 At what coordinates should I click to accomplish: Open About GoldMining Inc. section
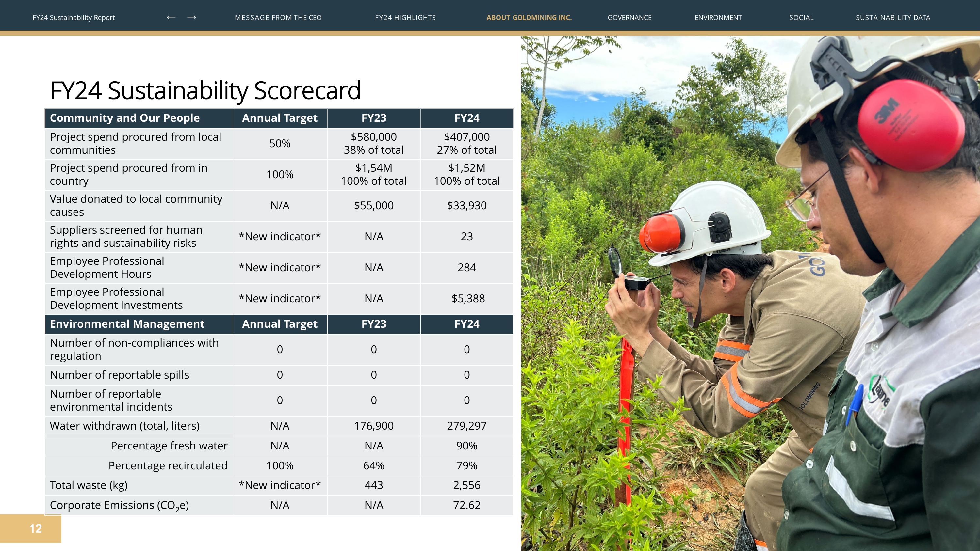(x=529, y=18)
